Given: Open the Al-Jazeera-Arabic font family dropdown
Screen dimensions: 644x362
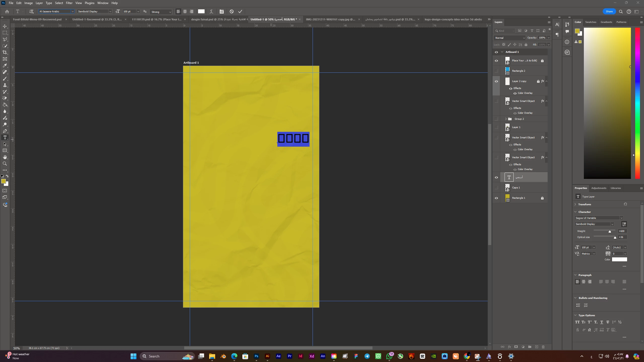Looking at the screenshot, I should 72,12.
